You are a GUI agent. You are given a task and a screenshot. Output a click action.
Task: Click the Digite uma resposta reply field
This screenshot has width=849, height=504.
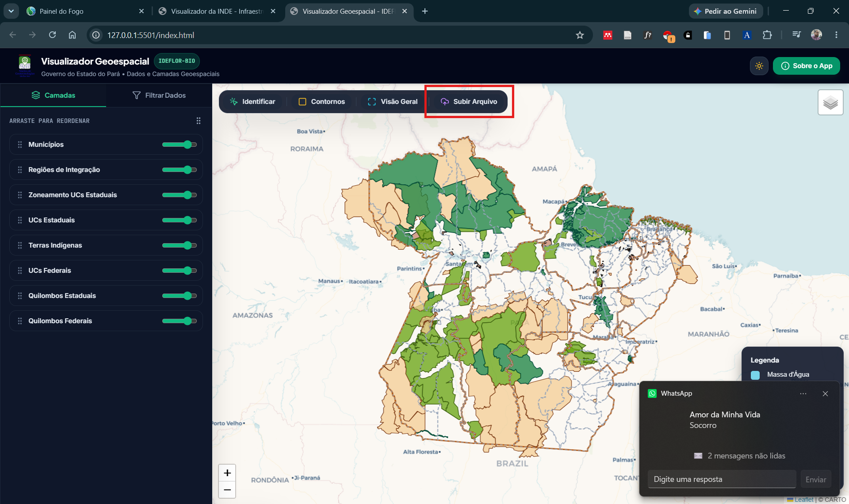click(x=722, y=479)
